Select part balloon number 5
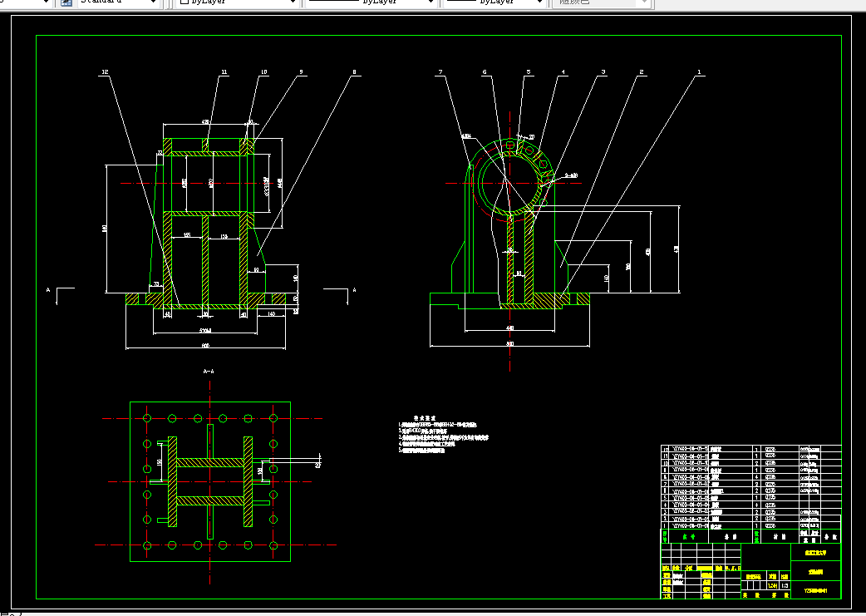Viewport: 866px width, 616px height. [528, 72]
